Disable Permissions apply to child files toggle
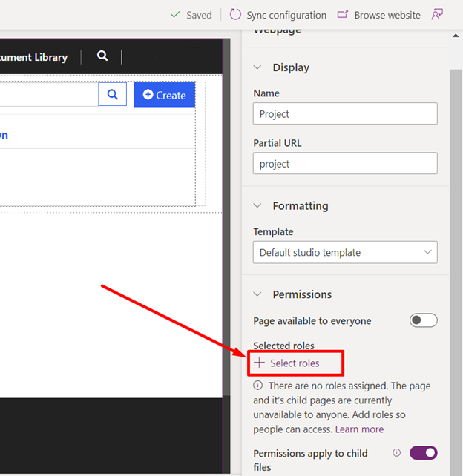Screen dimensions: 463x476 click(423, 452)
